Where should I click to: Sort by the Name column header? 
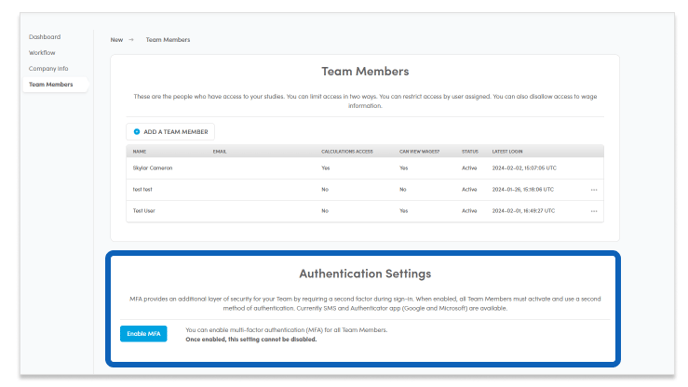point(140,151)
